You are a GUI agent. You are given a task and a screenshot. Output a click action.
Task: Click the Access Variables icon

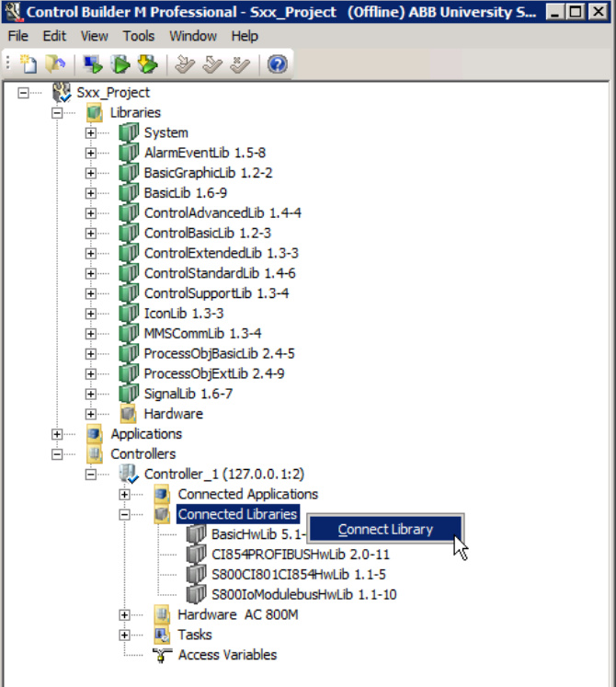click(162, 655)
